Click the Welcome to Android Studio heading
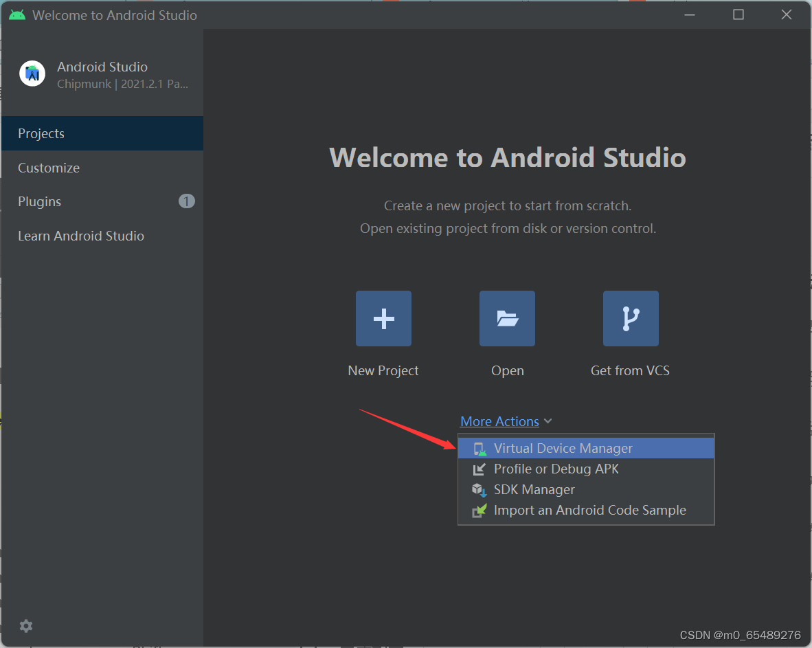 (x=508, y=157)
